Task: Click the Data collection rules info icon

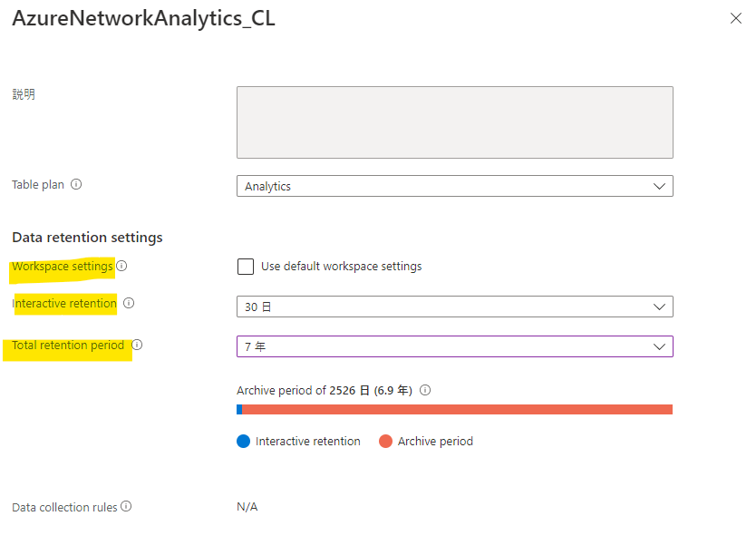Action: tap(126, 506)
